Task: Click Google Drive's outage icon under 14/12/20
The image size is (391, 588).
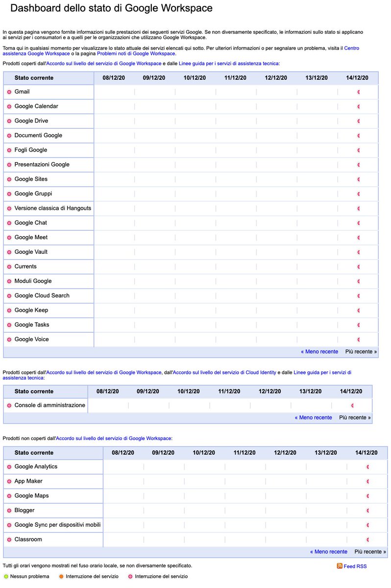Action: pyautogui.click(x=359, y=121)
